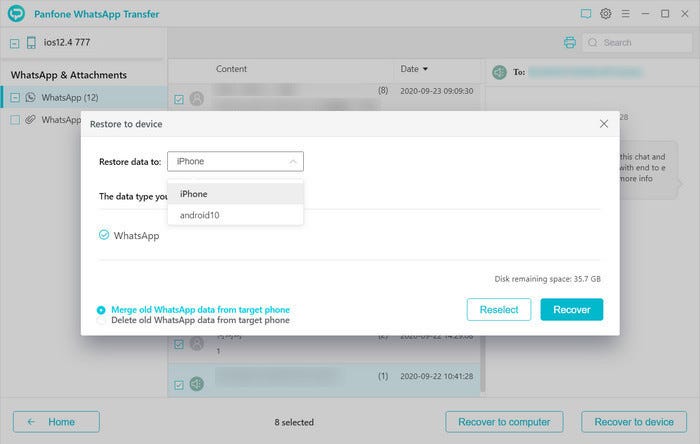
Task: Click the speaker avatar next to To:
Action: point(499,72)
